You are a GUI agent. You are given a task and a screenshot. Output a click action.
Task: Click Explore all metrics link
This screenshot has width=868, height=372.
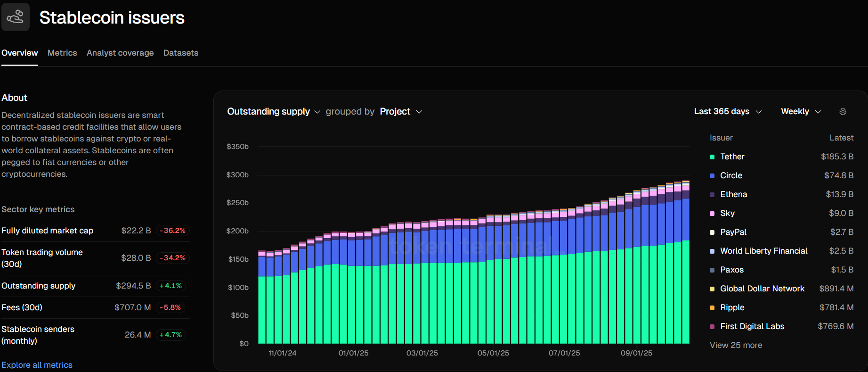coord(37,365)
